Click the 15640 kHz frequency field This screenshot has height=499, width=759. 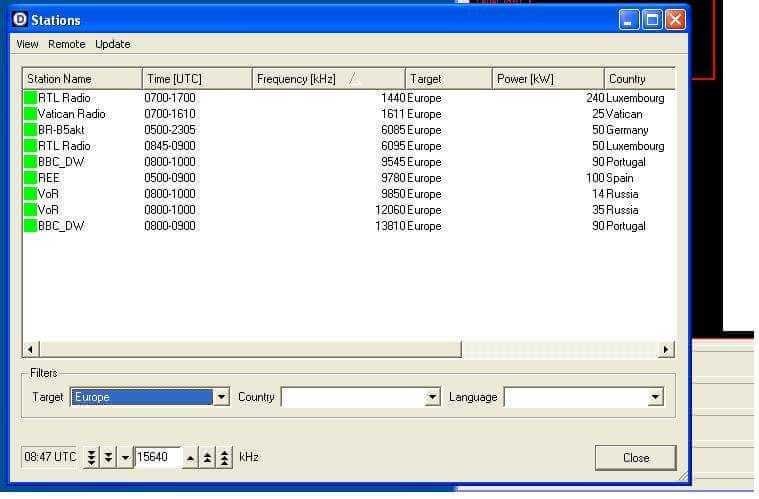pyautogui.click(x=158, y=456)
